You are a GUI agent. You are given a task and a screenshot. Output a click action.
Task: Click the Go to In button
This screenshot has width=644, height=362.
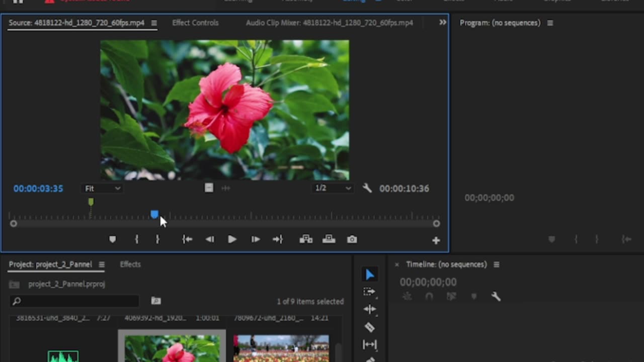(x=187, y=240)
